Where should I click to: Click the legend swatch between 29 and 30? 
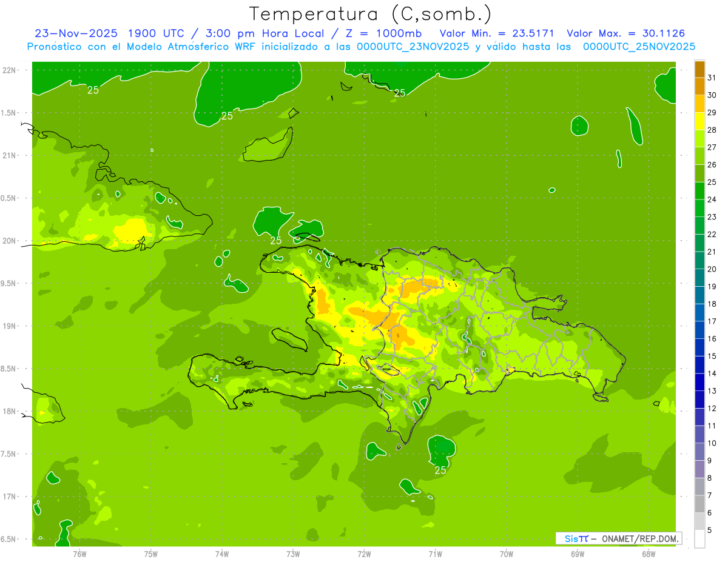[x=699, y=104]
